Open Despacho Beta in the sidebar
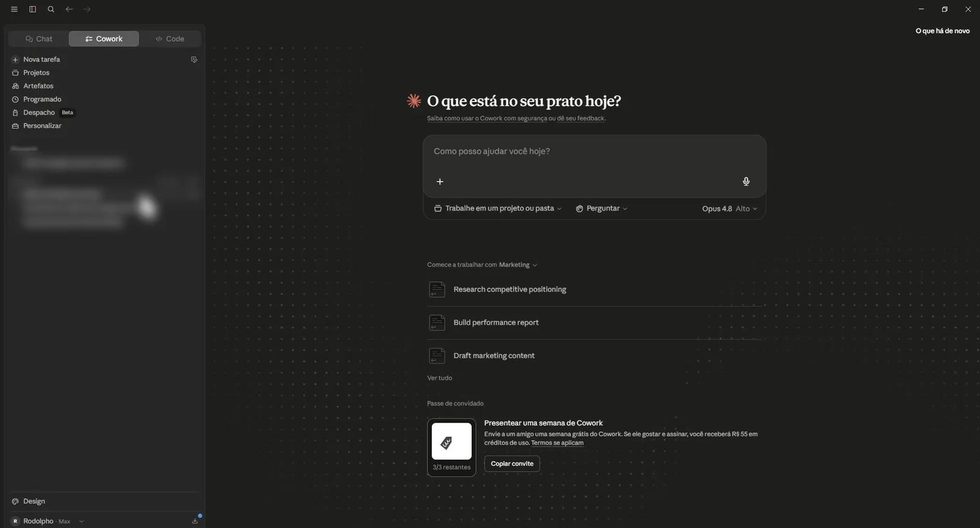The image size is (980, 528). pos(43,113)
